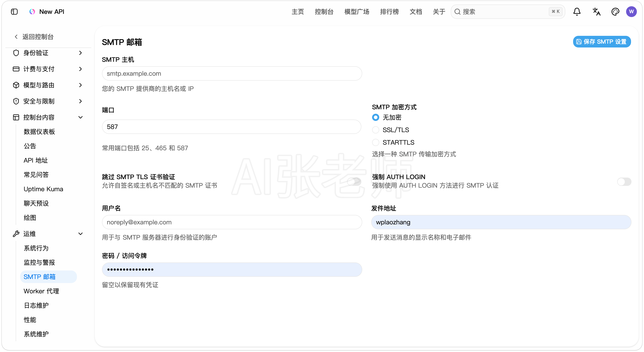The height and width of the screenshot is (352, 644).
Task: Open 绘图 in the sidebar
Action: (30, 218)
